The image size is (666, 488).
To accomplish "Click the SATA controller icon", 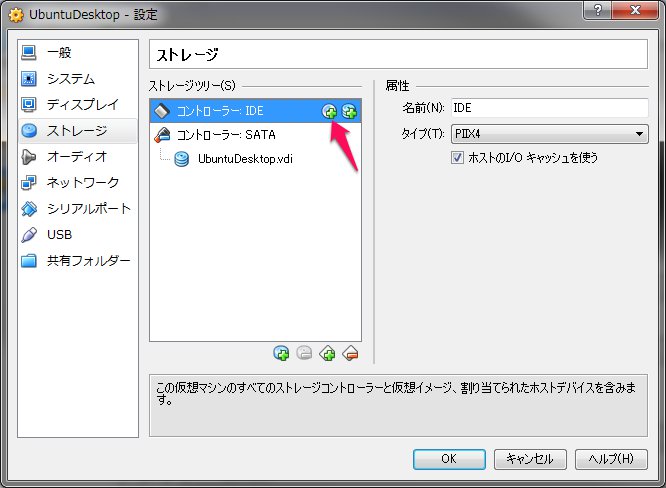I will tap(162, 135).
